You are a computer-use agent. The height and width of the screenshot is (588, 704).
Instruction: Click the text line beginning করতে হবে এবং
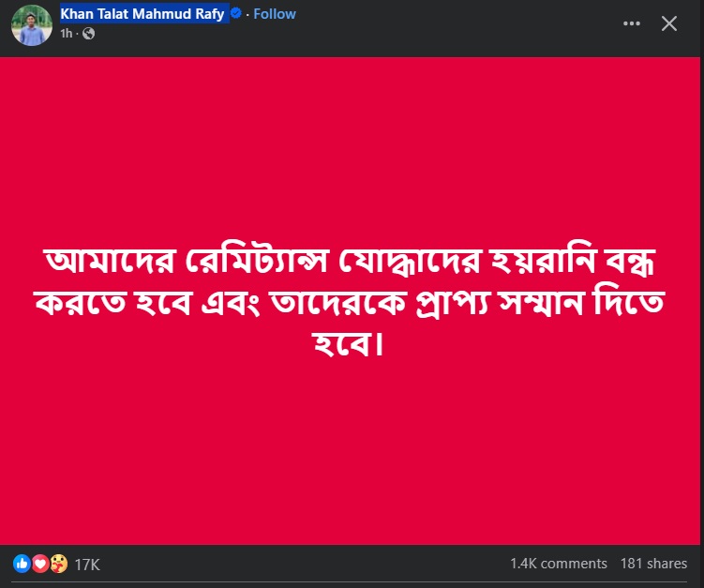point(350,302)
